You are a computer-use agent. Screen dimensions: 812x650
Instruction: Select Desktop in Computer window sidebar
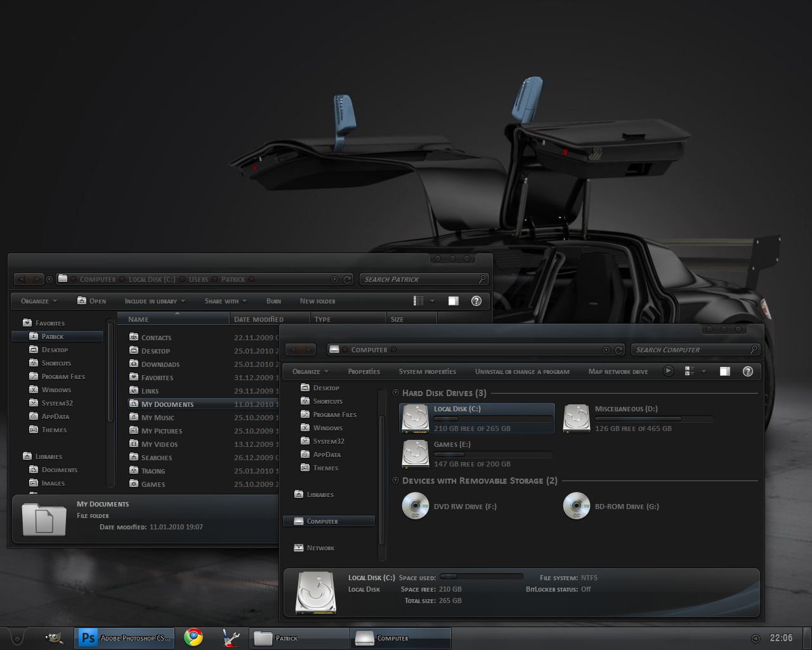tap(326, 388)
